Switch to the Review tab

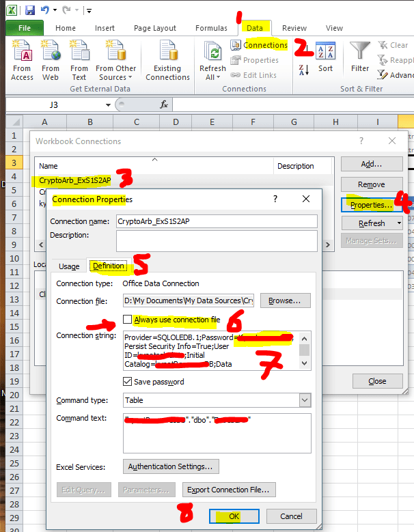(294, 28)
